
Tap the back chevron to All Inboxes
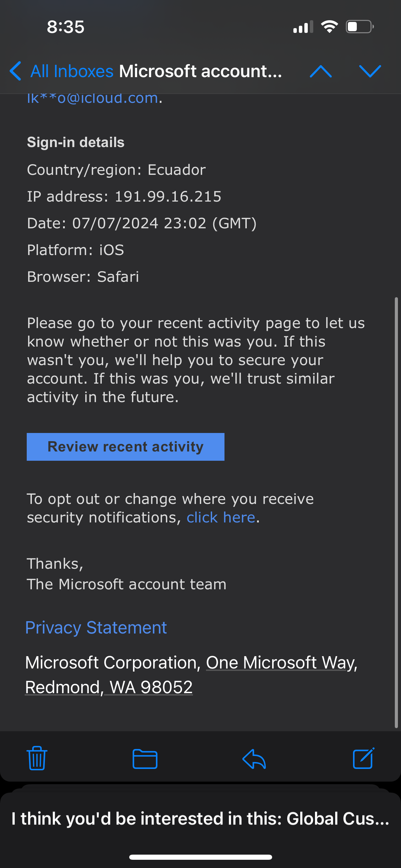[15, 71]
